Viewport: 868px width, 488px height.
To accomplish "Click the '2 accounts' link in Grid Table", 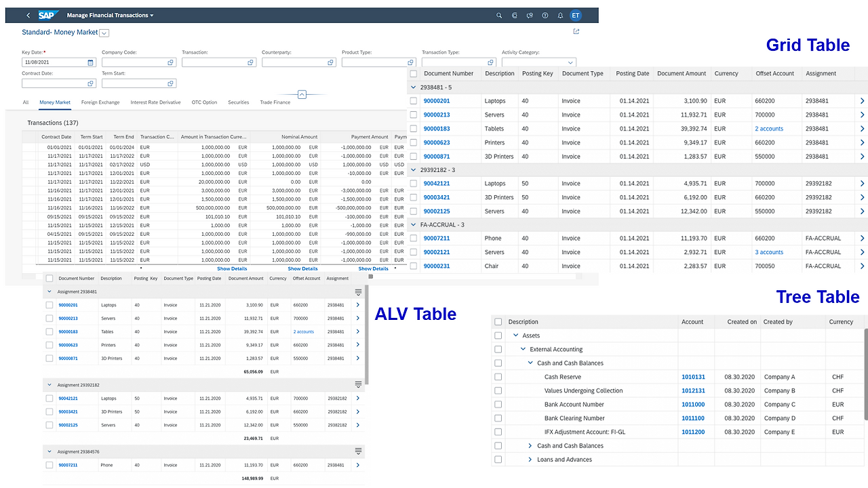I will click(x=769, y=129).
